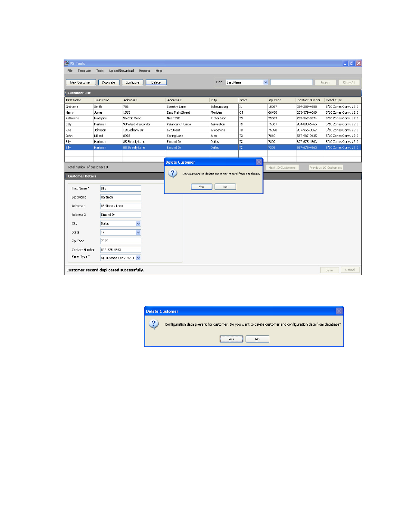This screenshot has width=411, height=532.
Task: Sort by Zip Code column header
Action: click(x=282, y=100)
